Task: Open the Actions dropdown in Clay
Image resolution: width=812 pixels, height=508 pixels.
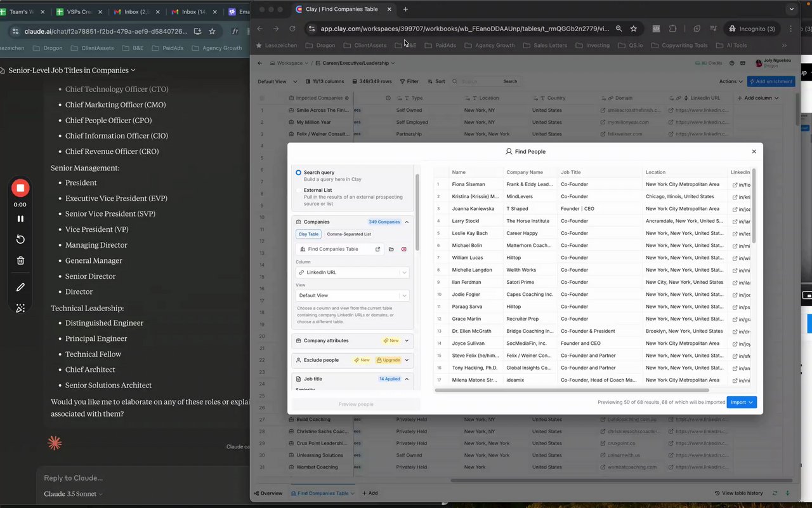Action: (x=731, y=81)
